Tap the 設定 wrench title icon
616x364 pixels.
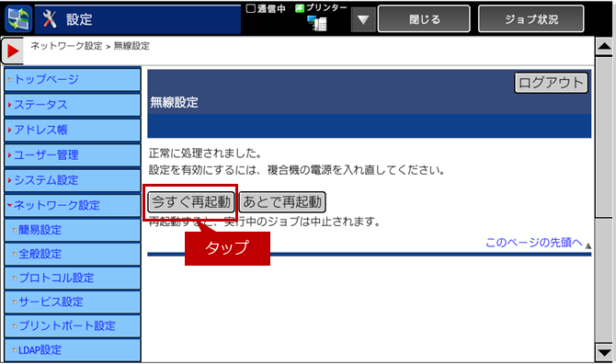pos(50,19)
